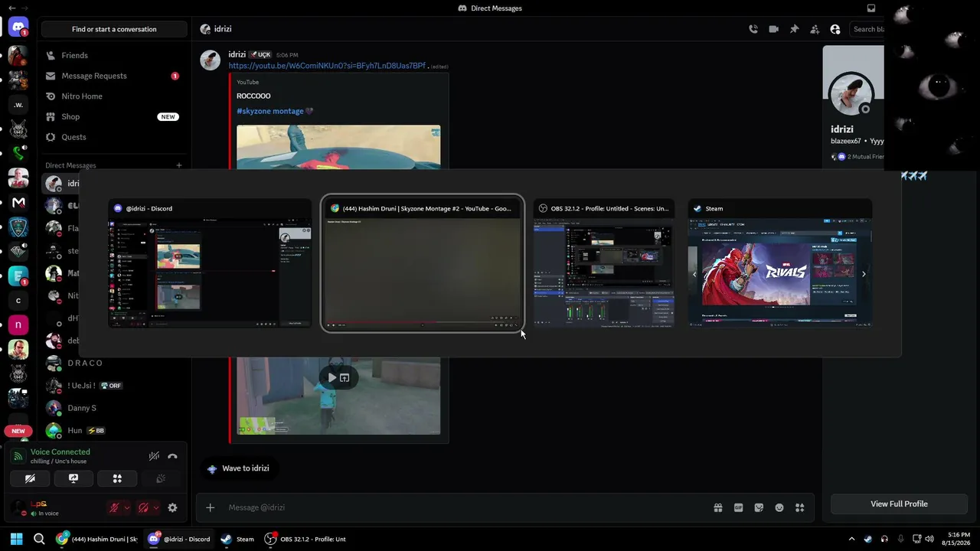Open Hun direct message
980x551 pixels.
tap(114, 430)
